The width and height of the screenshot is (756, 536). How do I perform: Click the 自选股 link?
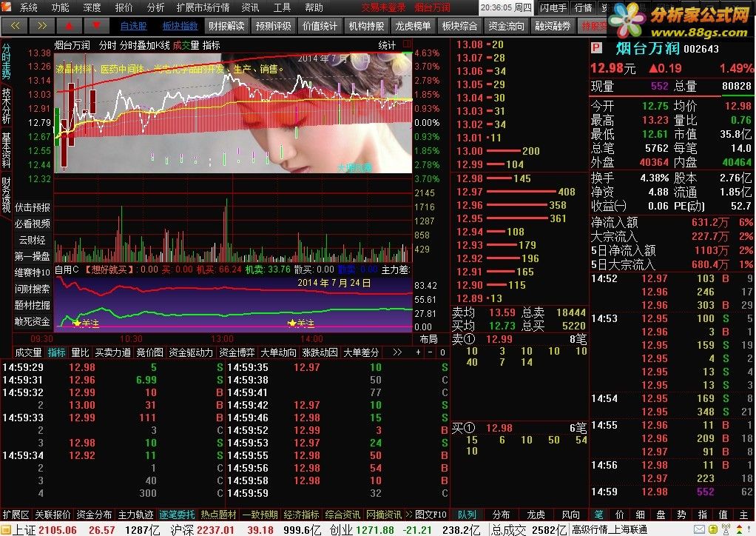pyautogui.click(x=134, y=26)
